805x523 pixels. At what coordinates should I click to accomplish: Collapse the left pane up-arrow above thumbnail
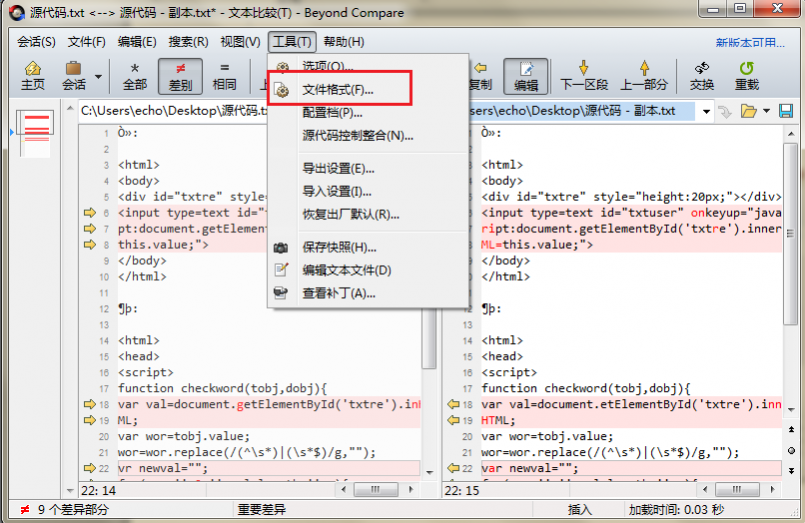pyautogui.click(x=70, y=108)
